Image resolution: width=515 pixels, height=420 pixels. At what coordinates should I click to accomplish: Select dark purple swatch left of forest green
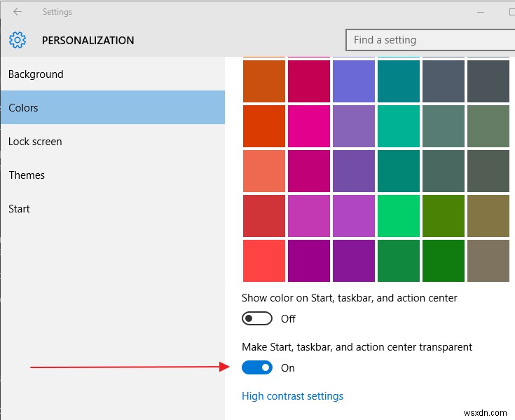pos(354,261)
